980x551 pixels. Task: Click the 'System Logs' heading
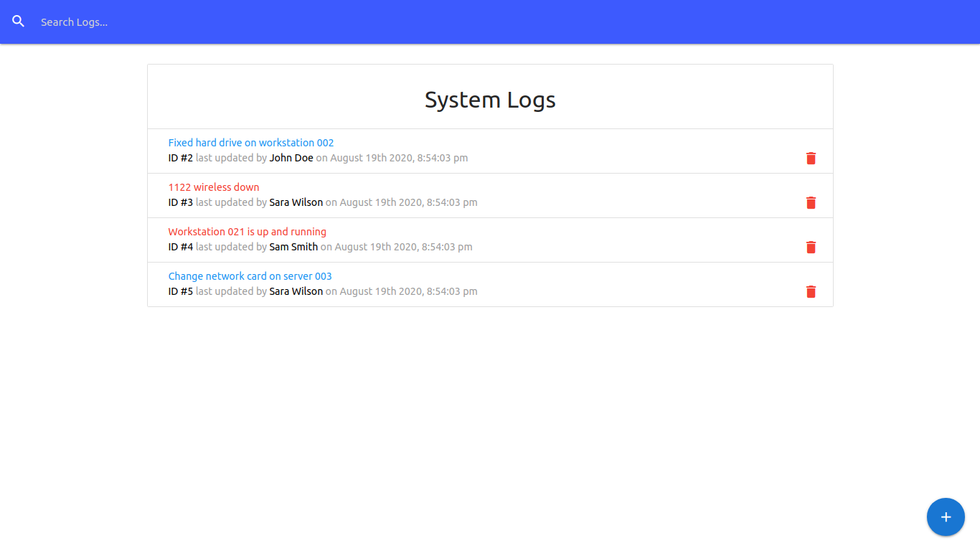click(x=490, y=100)
